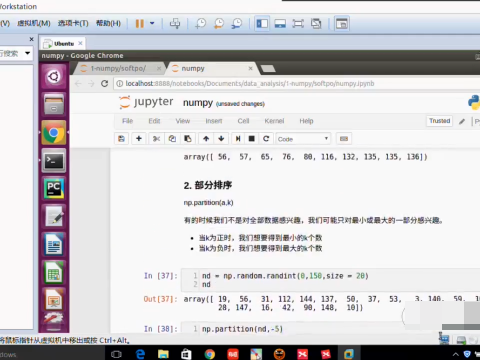480x360 pixels.
Task: Click the Jupyter logo
Action: pos(146,102)
